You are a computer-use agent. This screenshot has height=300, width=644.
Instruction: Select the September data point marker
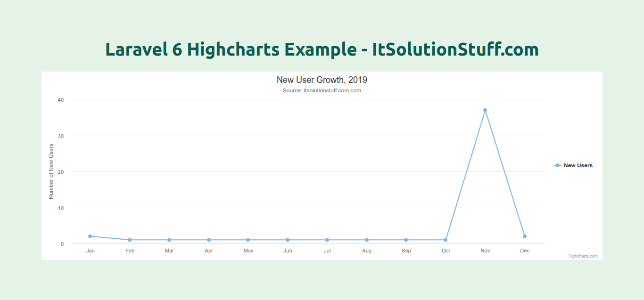tap(406, 240)
